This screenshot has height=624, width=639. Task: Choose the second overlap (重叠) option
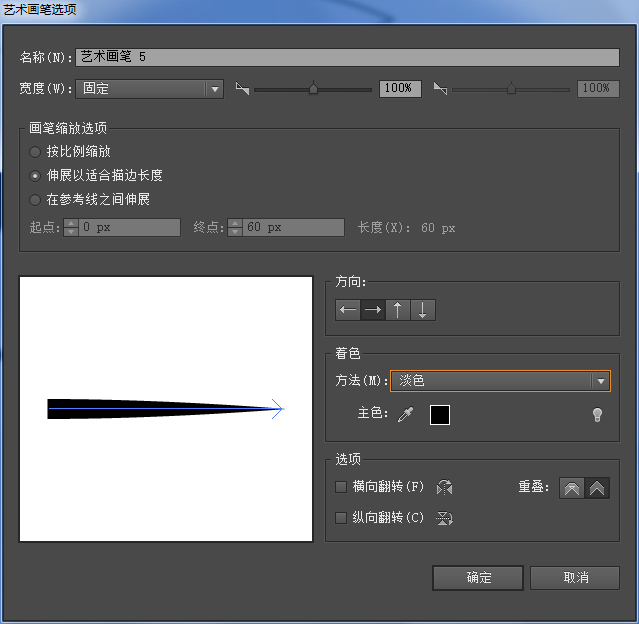pyautogui.click(x=597, y=488)
